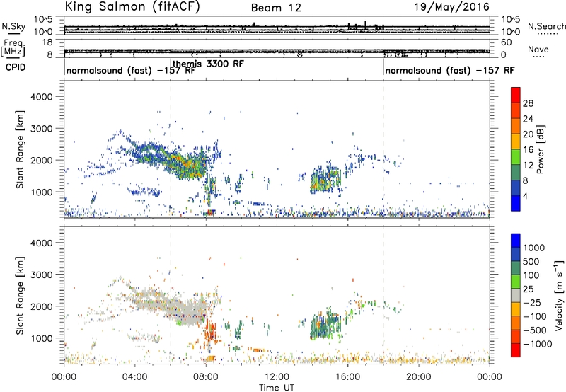Viewport: 566px width, 392px height.
Task: Select the Beam 12 label
Action: [x=276, y=8]
